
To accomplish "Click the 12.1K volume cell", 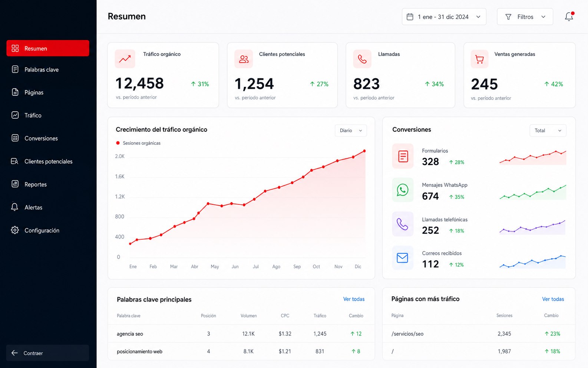I will click(248, 334).
